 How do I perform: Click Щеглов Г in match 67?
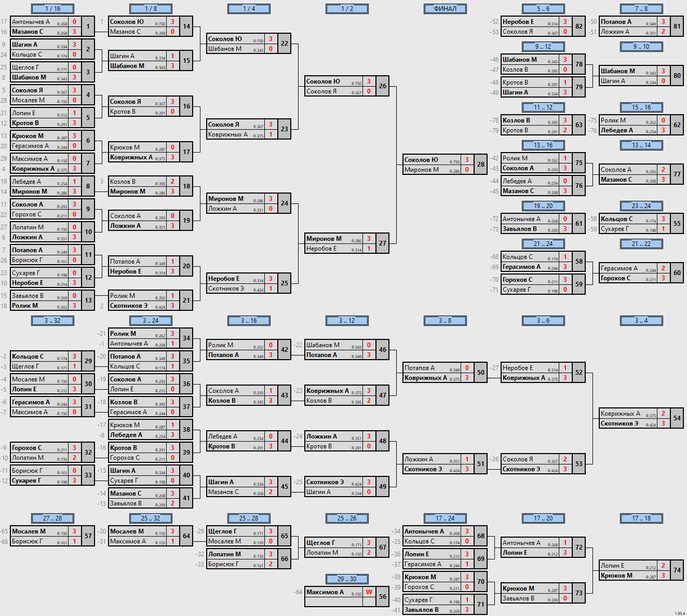point(320,543)
